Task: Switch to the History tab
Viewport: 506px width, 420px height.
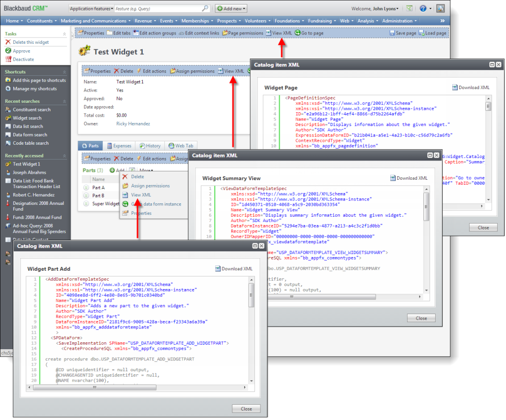Action: tap(150, 146)
